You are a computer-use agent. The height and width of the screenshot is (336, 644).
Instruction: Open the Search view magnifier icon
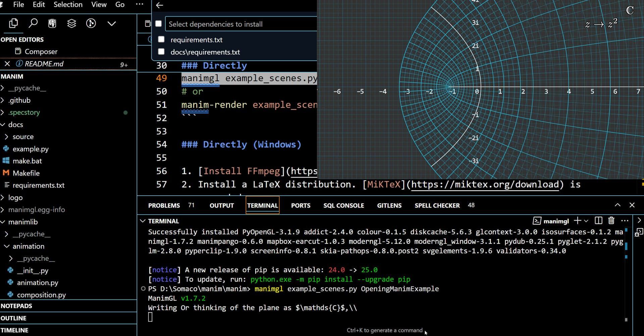pyautogui.click(x=33, y=23)
